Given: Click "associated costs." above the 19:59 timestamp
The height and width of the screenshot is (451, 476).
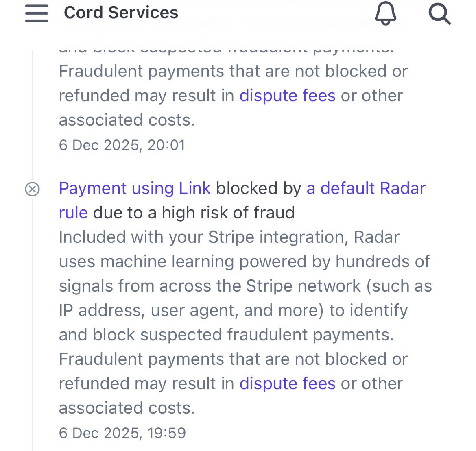Looking at the screenshot, I should point(127,408).
